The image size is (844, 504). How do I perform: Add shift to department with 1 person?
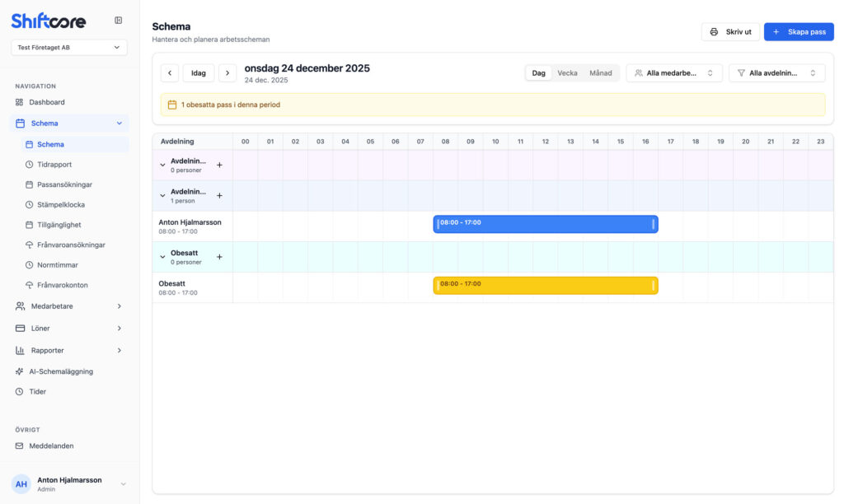pos(219,196)
